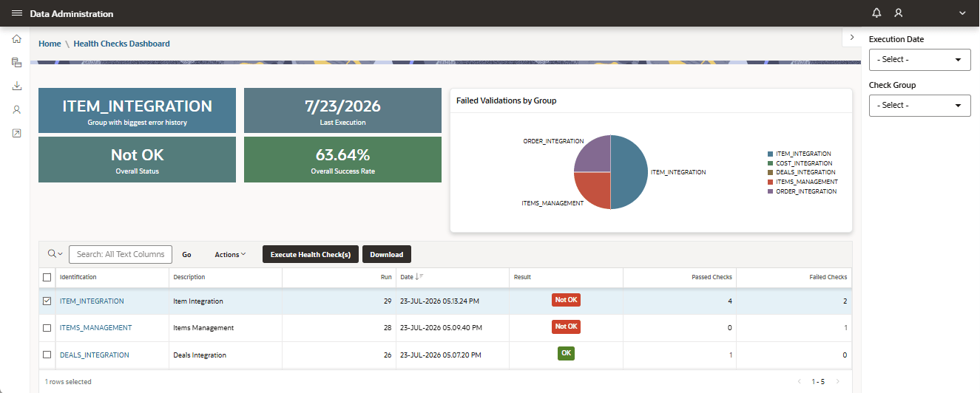
Task: Click the 1 - 5 pagination range text
Action: 818,382
